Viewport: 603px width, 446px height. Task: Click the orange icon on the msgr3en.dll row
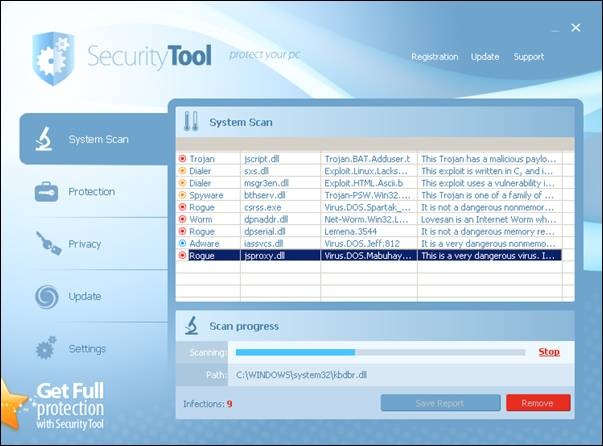pos(183,183)
